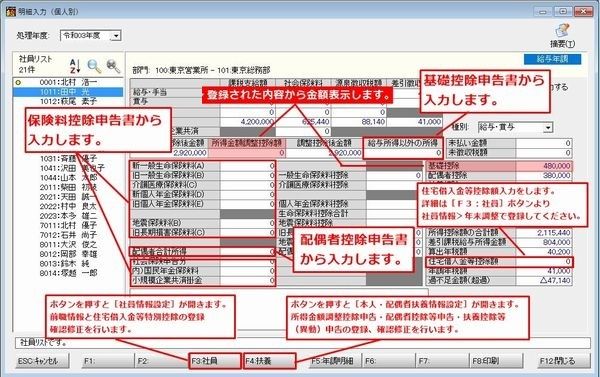The image size is (600, 377).
Task: Click the F3:社員 button
Action: pyautogui.click(x=215, y=361)
